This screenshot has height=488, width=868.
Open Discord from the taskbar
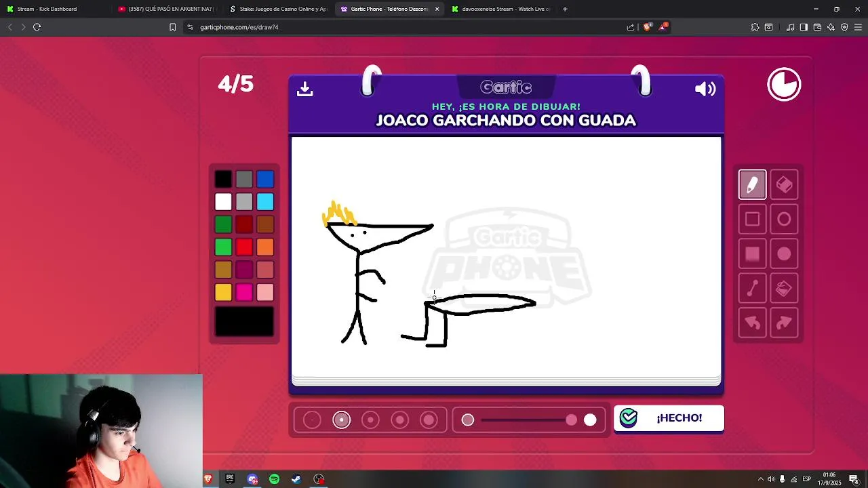click(x=252, y=479)
